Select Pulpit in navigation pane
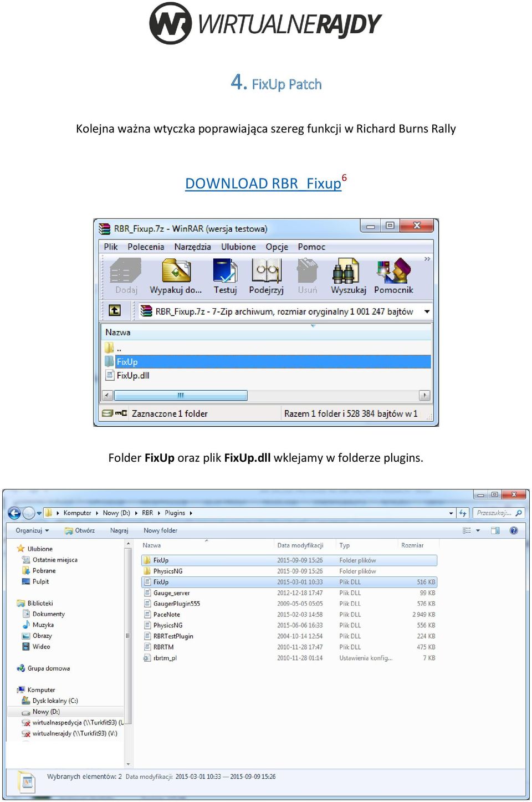 click(40, 581)
